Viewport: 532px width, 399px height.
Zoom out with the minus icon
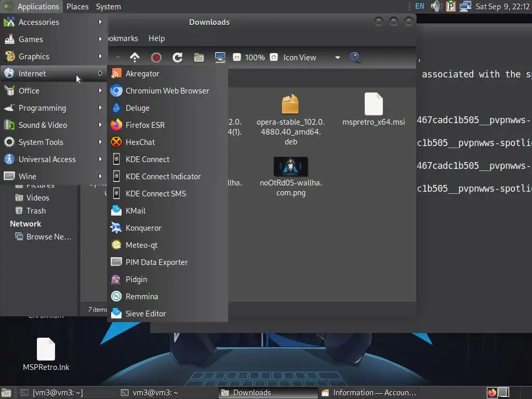[x=237, y=57]
